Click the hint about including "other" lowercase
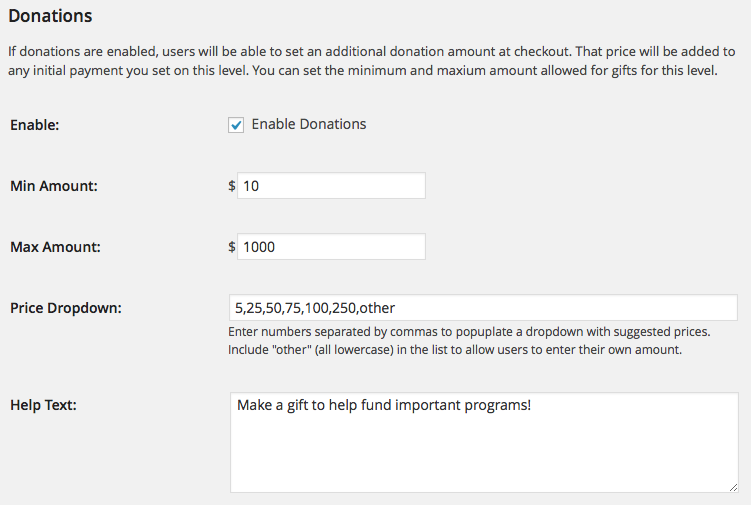Screen dimensions: 751x505 (455, 350)
